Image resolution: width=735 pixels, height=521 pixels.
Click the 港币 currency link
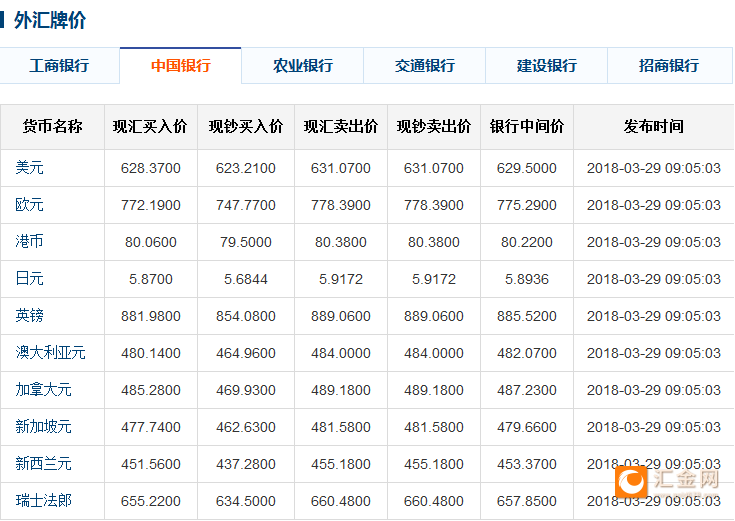[x=29, y=242]
